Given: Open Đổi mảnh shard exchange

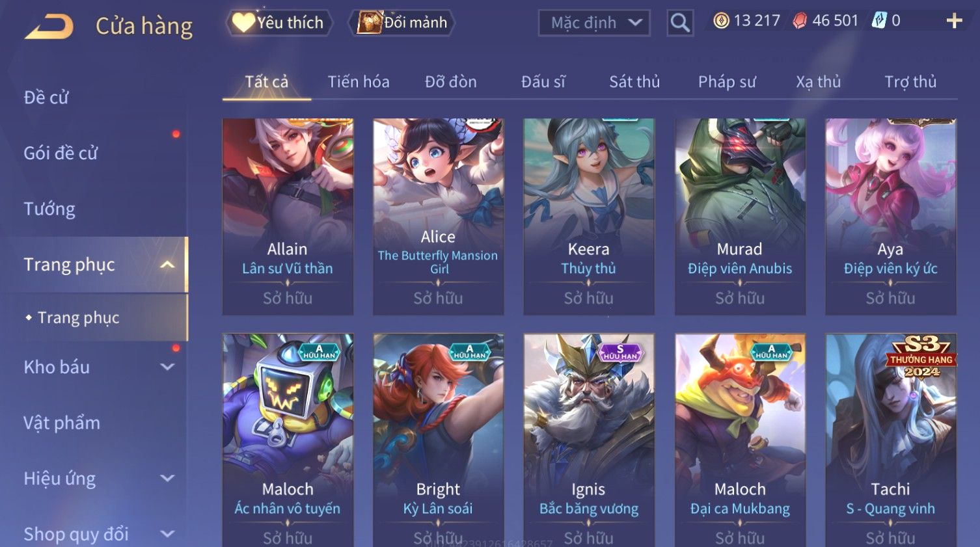Looking at the screenshot, I should point(401,23).
